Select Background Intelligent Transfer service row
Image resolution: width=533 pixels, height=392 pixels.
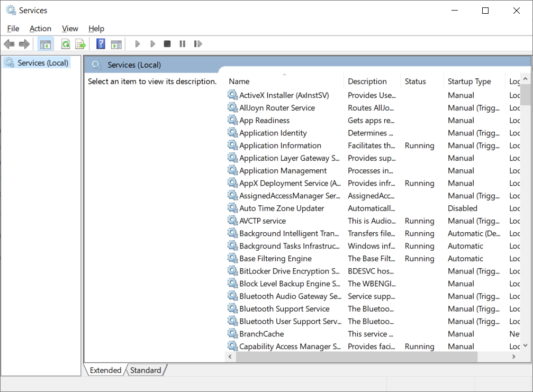[x=373, y=233]
